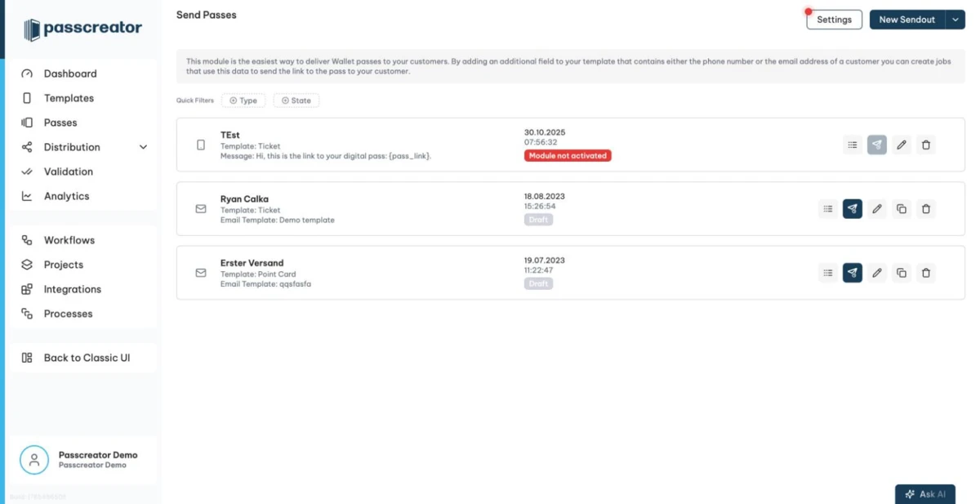Click the Send Passes page heading
The width and height of the screenshot is (980, 504).
(x=207, y=15)
